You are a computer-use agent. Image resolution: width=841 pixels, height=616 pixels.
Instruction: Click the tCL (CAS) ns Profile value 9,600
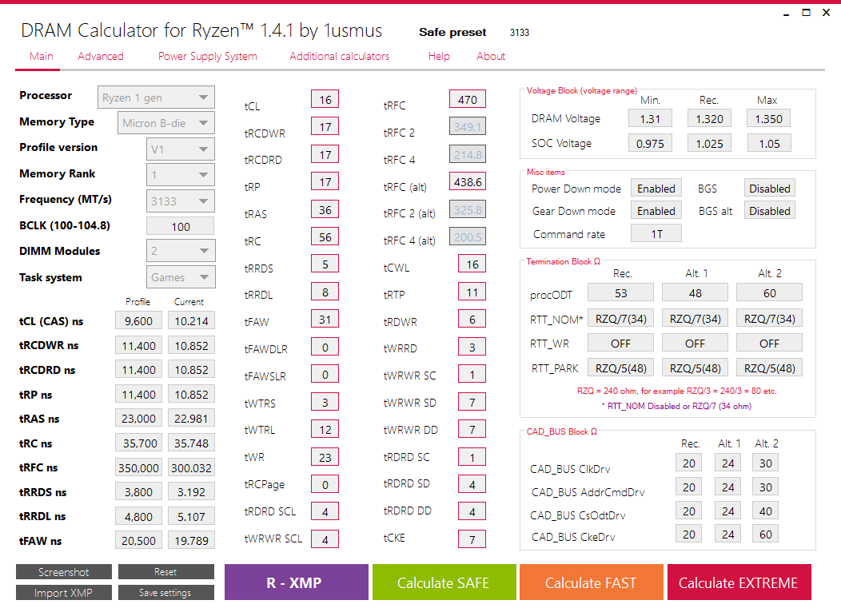tap(138, 321)
